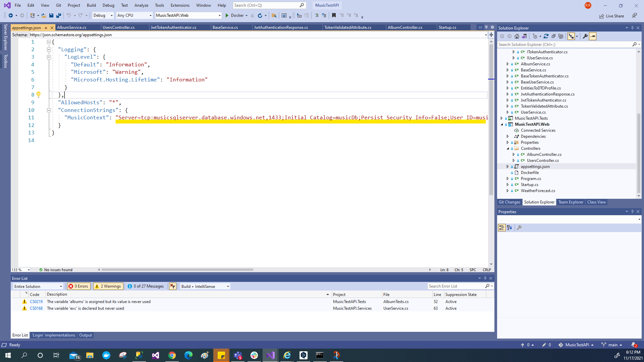The image size is (644, 362).
Task: Click the bookmark toggle icon in toolbar
Action: [333, 15]
